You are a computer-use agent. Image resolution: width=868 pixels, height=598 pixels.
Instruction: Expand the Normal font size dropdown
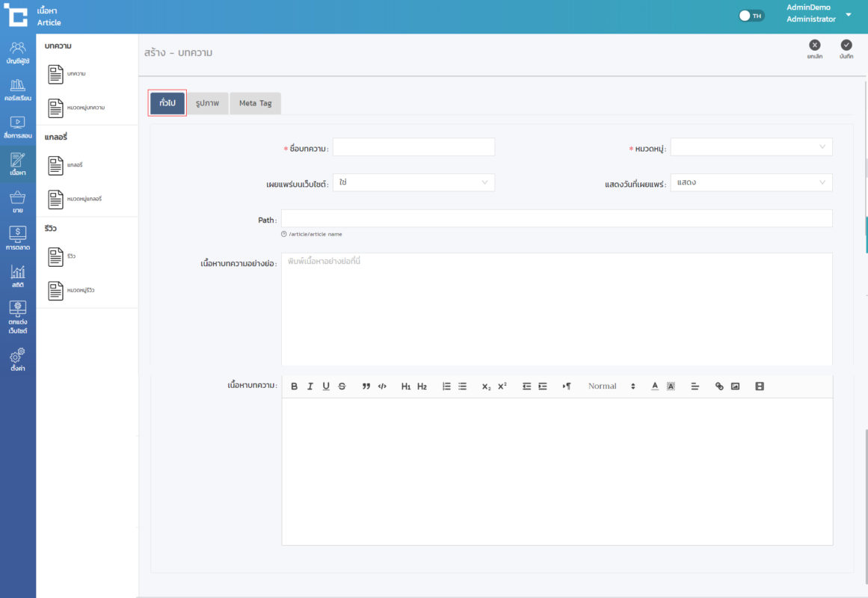pos(611,386)
